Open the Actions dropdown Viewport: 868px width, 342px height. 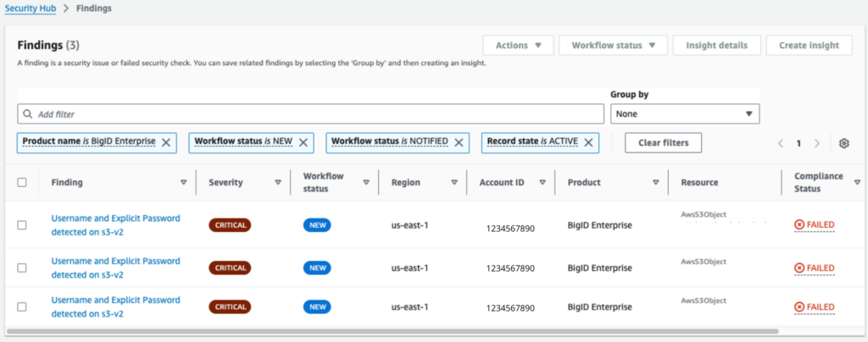click(518, 46)
